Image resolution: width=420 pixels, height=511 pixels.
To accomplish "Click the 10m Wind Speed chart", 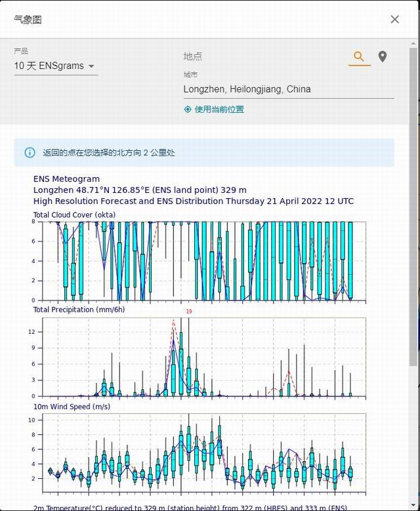I will point(203,454).
